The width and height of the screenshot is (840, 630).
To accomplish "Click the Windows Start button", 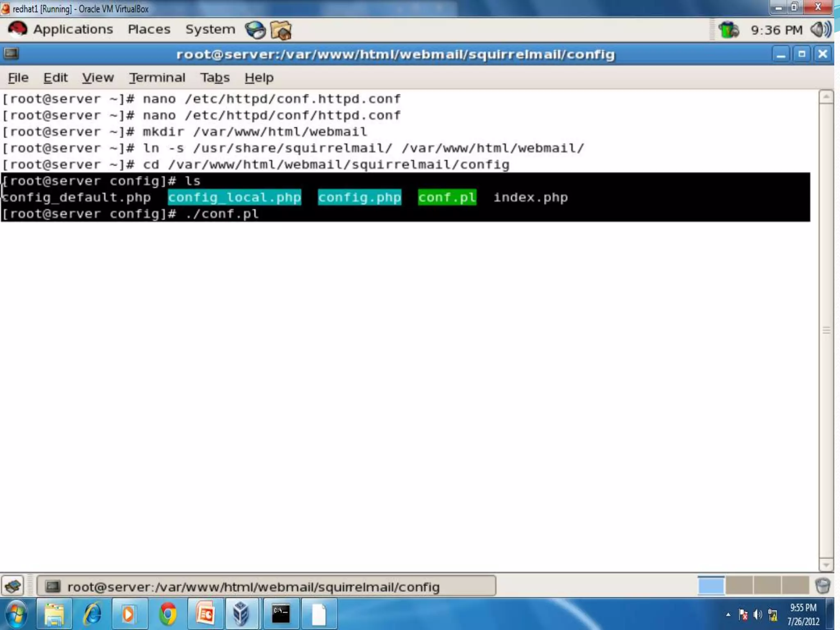I will pos(16,614).
